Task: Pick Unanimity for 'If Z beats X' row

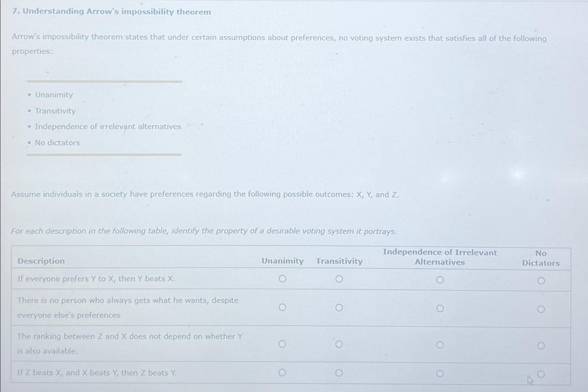Action: [x=282, y=373]
